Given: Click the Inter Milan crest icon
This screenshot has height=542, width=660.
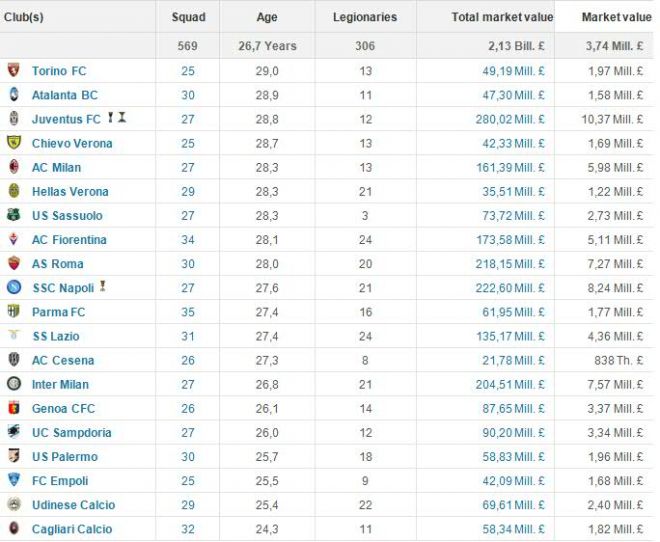Looking at the screenshot, I should pos(13,384).
